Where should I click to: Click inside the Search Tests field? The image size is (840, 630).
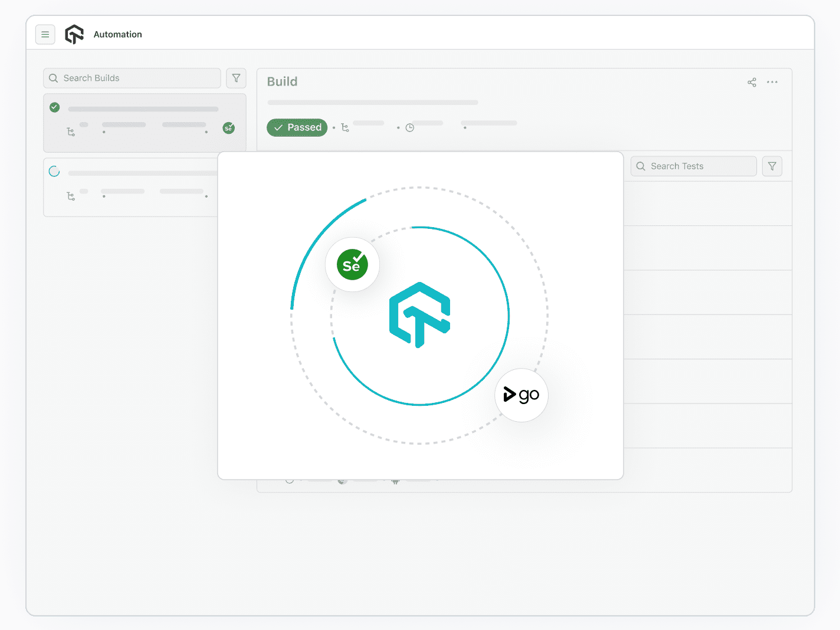click(693, 166)
